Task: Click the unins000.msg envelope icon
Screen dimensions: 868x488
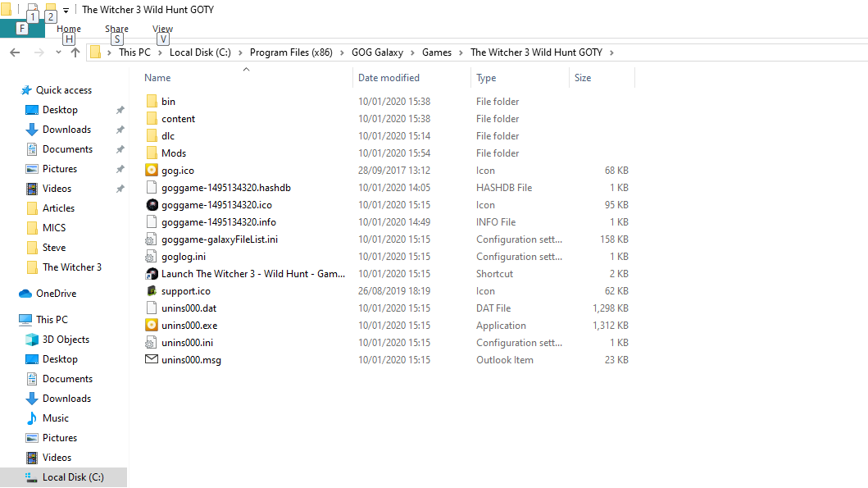Action: [x=152, y=359]
